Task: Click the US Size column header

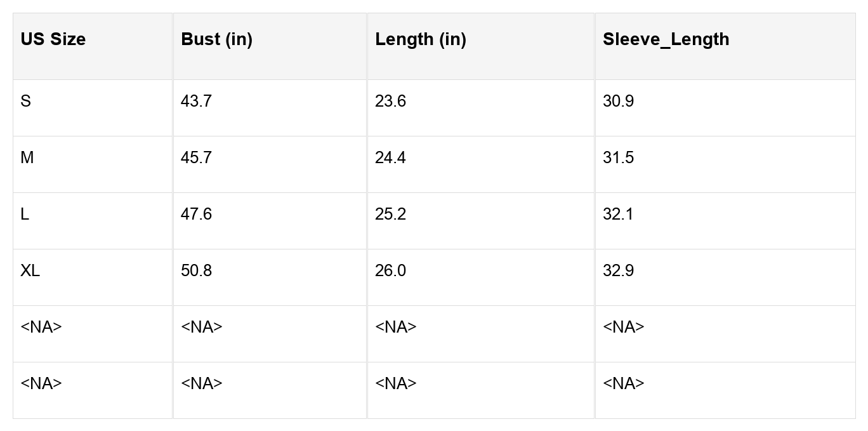Action: click(53, 39)
